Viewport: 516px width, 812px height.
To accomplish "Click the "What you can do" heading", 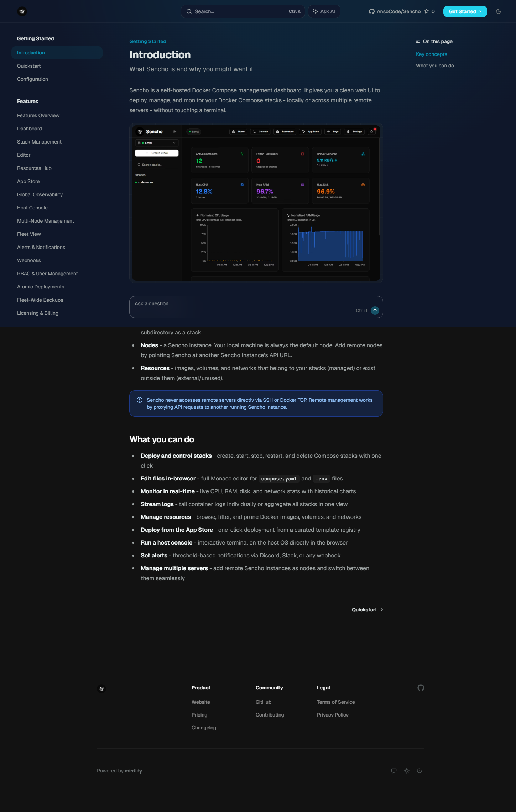I will click(162, 439).
